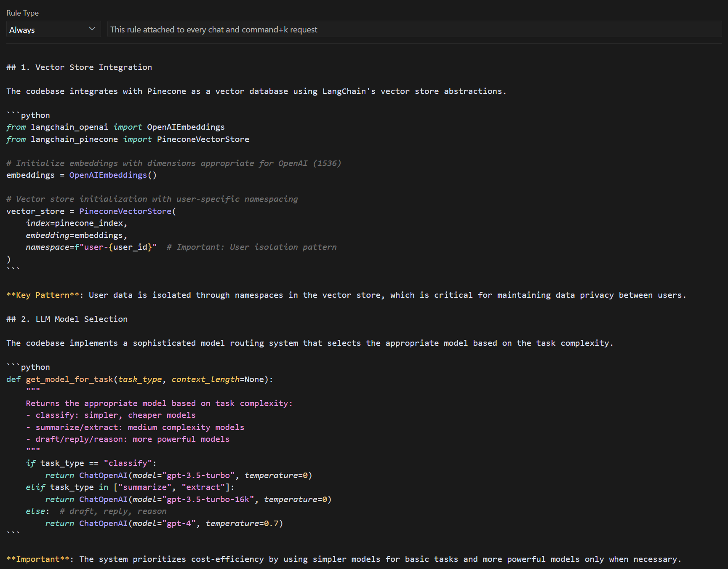Click the elif task_type summarize/extract line
The image size is (728, 569).
tap(130, 487)
